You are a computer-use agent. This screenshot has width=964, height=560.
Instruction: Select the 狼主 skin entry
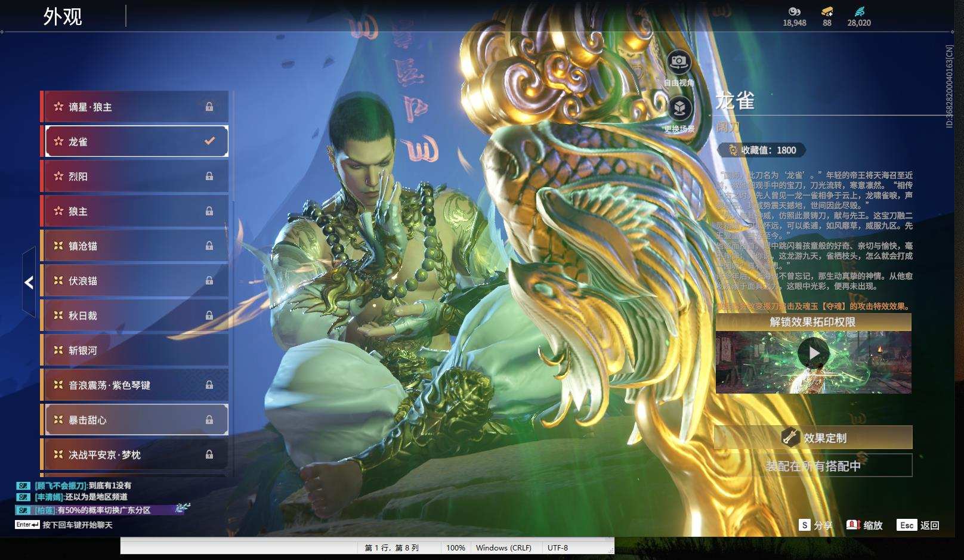coord(134,211)
